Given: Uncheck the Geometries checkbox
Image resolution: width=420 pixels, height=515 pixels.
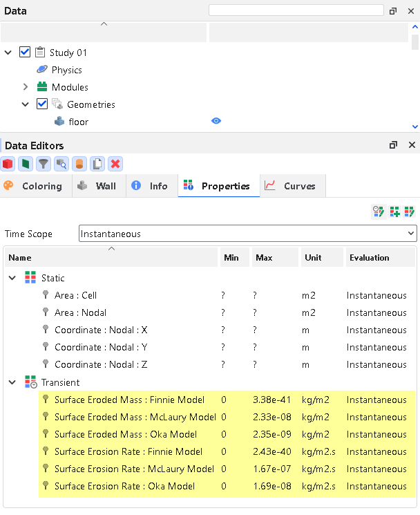Looking at the screenshot, I should 42,104.
